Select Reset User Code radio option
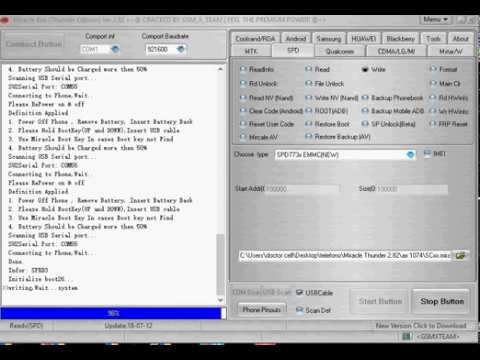This screenshot has height=360, width=480. click(x=267, y=124)
